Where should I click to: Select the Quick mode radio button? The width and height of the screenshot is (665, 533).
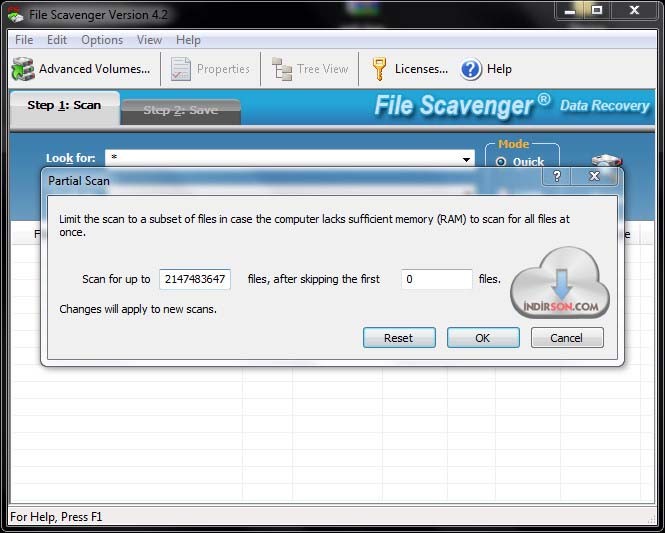(501, 162)
